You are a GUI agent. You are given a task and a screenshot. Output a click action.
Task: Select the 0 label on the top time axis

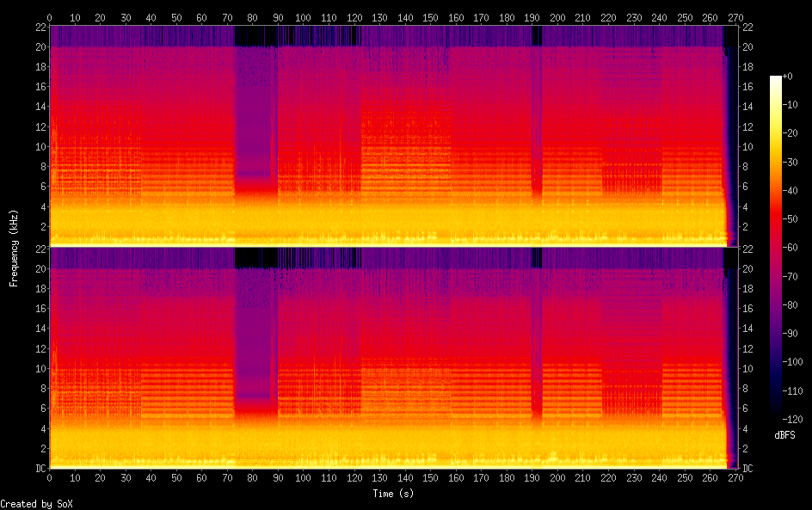(x=50, y=17)
